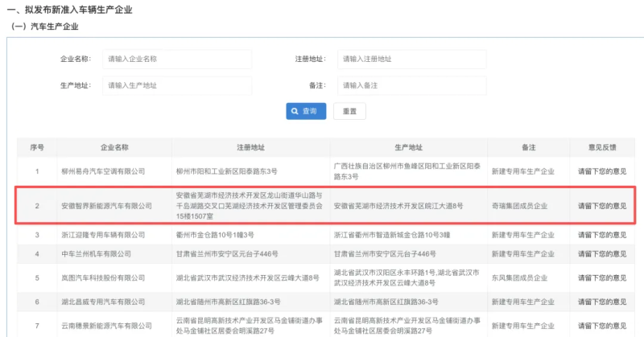Screen dimensions: 644x337
Task: Click subheading (一)汽车生产企业
Action: pos(44,27)
